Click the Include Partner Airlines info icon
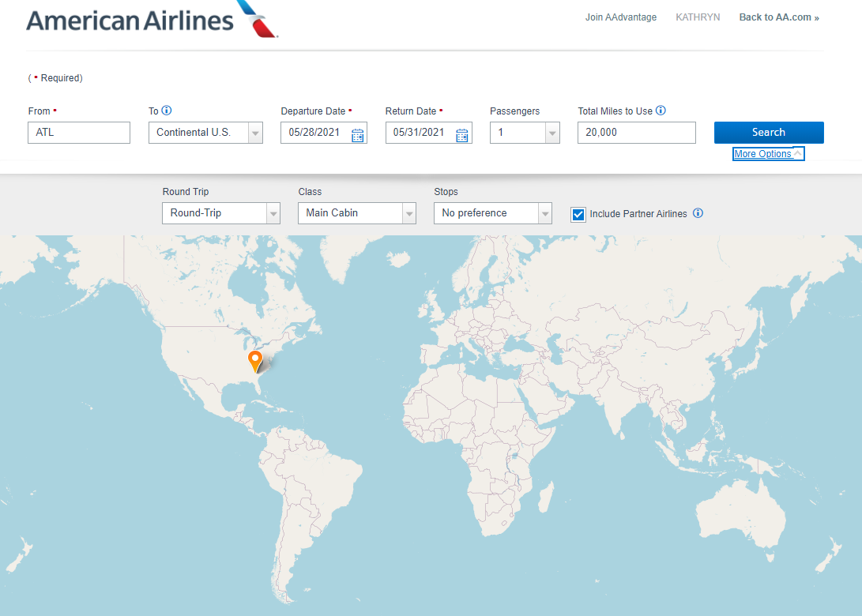Viewport: 862px width, 616px height. coord(698,213)
